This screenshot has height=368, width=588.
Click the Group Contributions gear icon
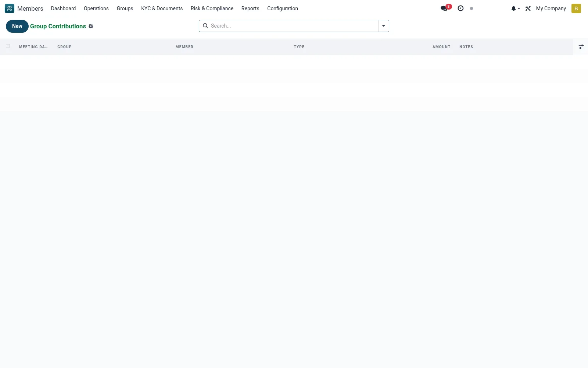click(x=91, y=26)
